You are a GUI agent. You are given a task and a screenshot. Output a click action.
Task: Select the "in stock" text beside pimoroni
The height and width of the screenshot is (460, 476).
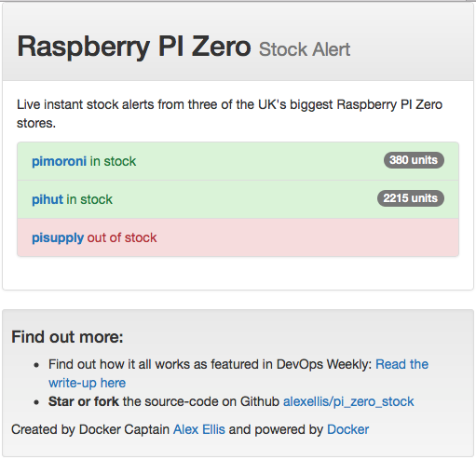(113, 161)
